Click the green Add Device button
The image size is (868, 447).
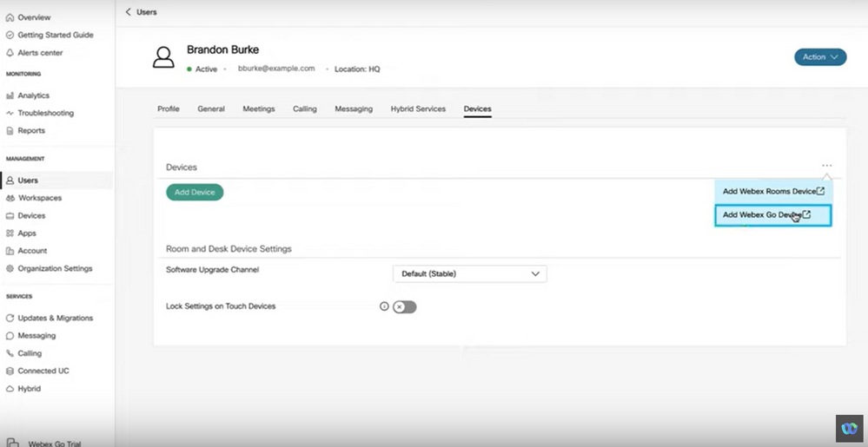(195, 192)
